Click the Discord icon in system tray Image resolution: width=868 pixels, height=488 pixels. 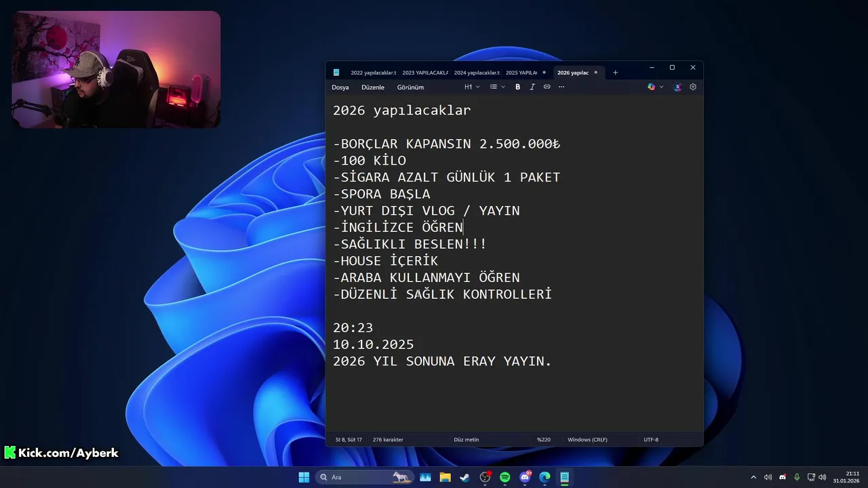pos(783,477)
